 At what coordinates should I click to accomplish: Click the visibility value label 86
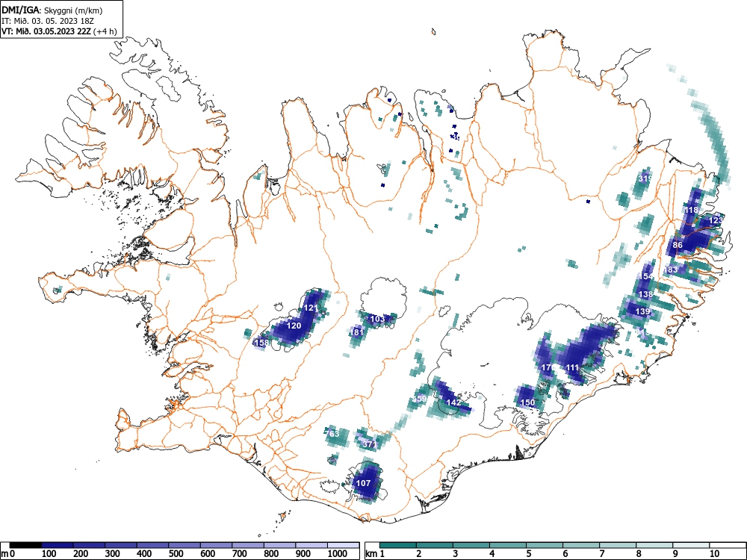[677, 245]
